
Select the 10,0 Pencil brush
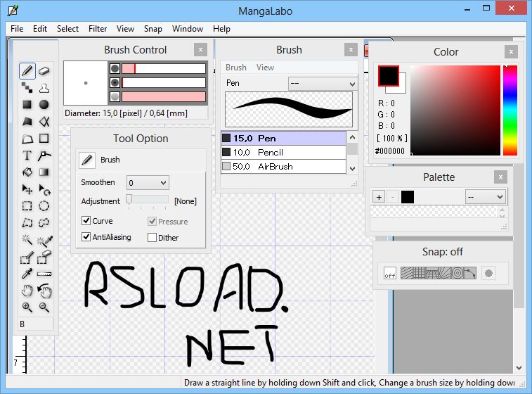(x=283, y=153)
